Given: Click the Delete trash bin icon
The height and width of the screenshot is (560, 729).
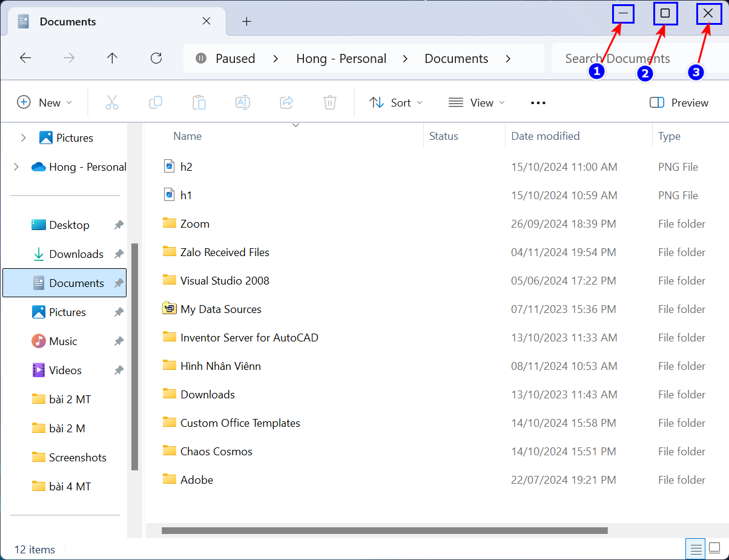Looking at the screenshot, I should (330, 102).
